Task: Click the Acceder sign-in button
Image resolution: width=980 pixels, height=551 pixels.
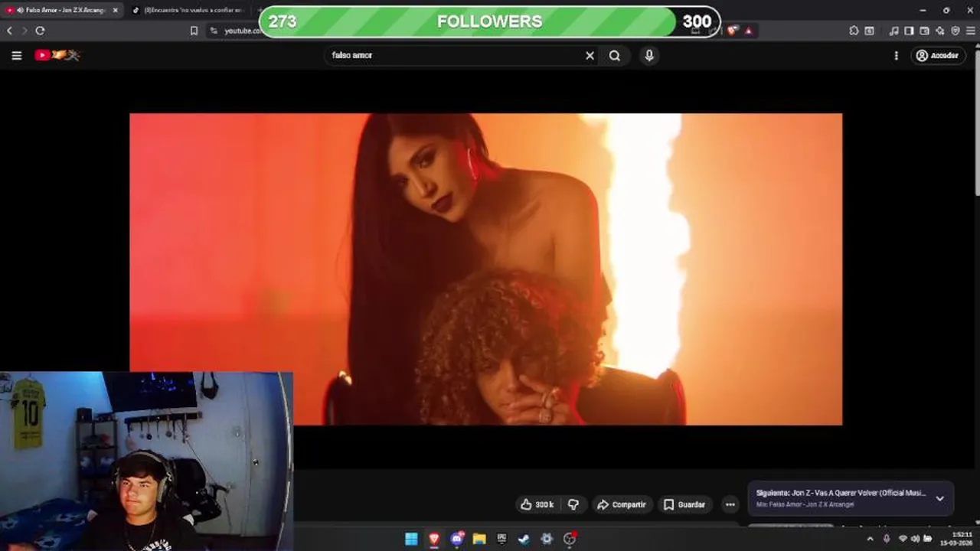Action: pos(938,55)
